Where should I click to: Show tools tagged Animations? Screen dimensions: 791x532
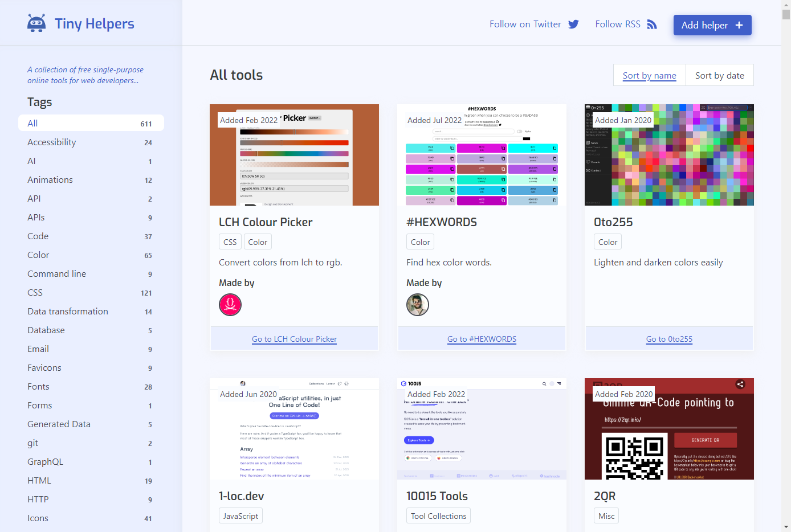click(91, 179)
